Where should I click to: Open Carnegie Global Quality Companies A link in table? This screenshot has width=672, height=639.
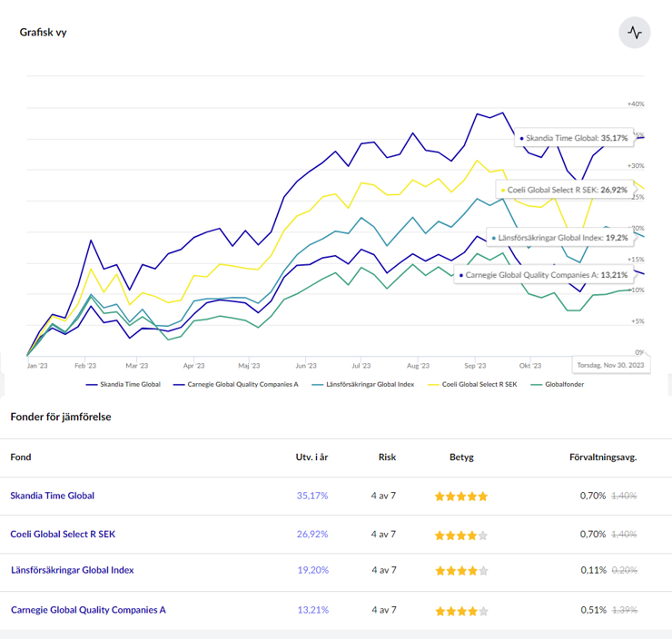point(88,610)
